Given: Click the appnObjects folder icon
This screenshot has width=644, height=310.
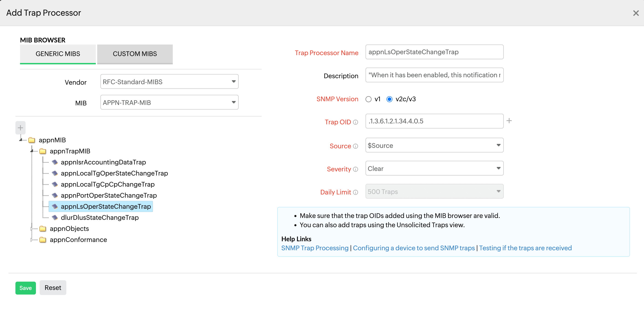Looking at the screenshot, I should (x=43, y=228).
